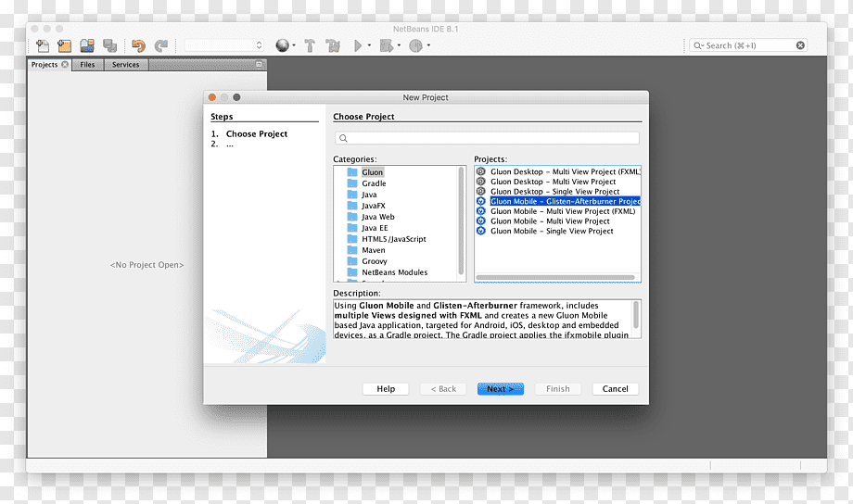The image size is (853, 504).
Task: Click the Next button
Action: 501,389
